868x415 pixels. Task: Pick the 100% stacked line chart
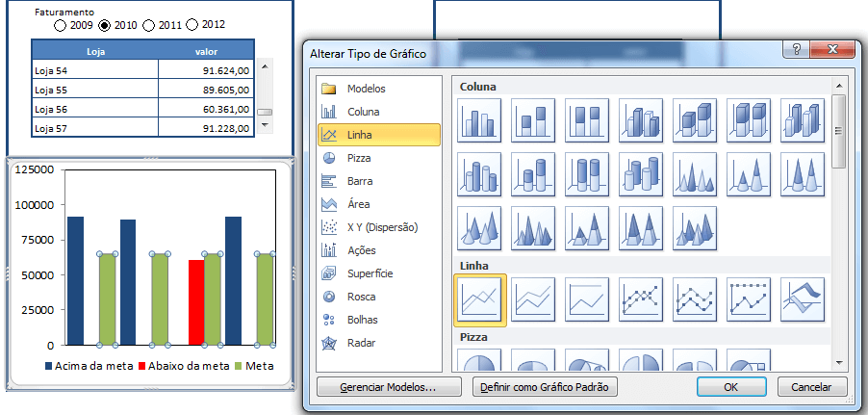[x=587, y=299]
